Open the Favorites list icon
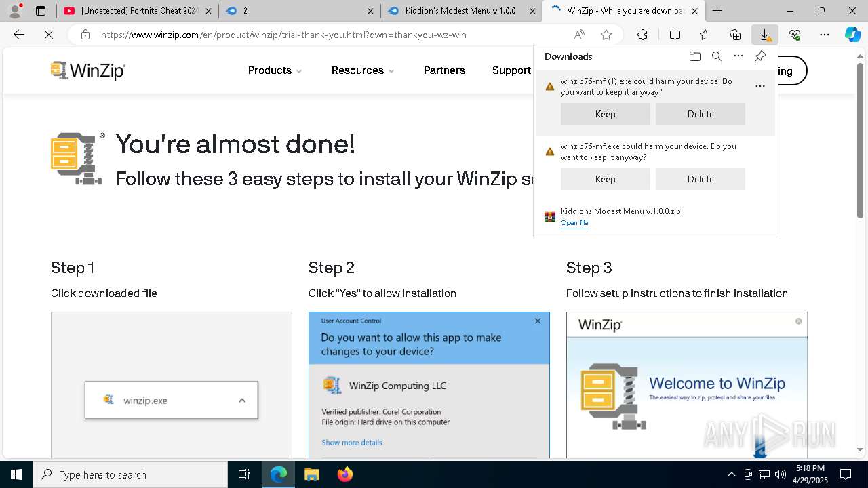The height and width of the screenshot is (488, 868). 705,35
